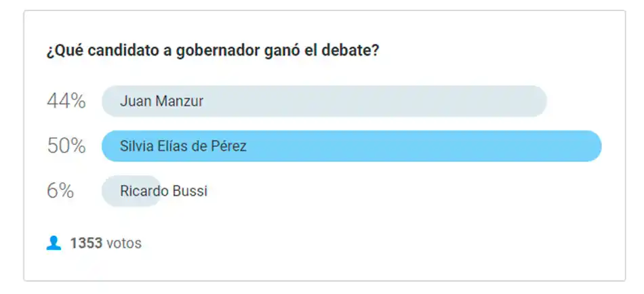644x294 pixels.
Task: Click the right end of the blue bar
Action: [x=590, y=146]
